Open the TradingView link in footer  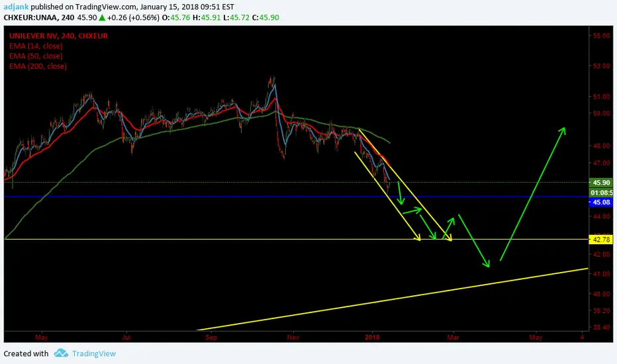click(x=93, y=353)
